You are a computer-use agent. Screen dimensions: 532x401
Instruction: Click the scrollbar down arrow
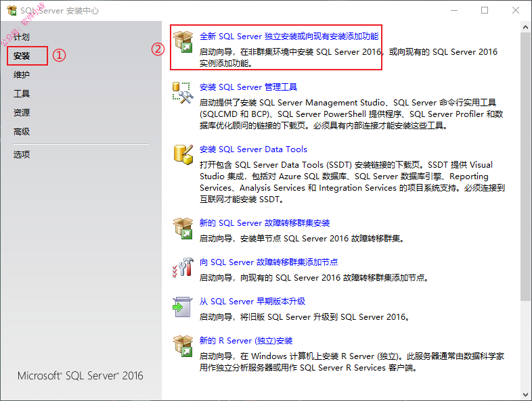[x=525, y=394]
